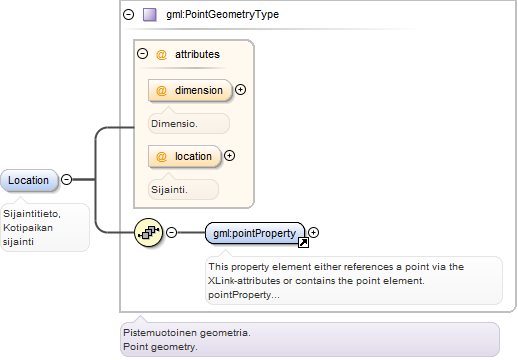Click the gml:pointProperty description annotation
Viewport: 518px width, 360px height.
tap(354, 280)
